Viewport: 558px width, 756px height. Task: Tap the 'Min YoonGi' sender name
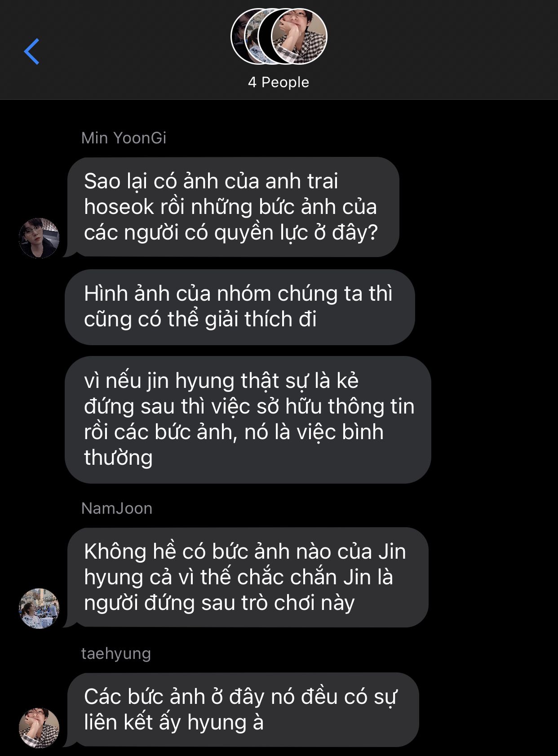click(124, 138)
